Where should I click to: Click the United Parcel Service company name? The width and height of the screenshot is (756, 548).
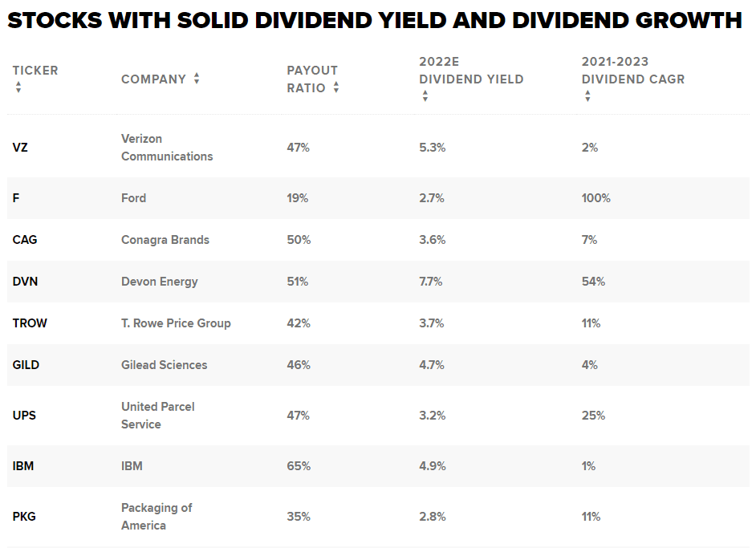point(157,416)
